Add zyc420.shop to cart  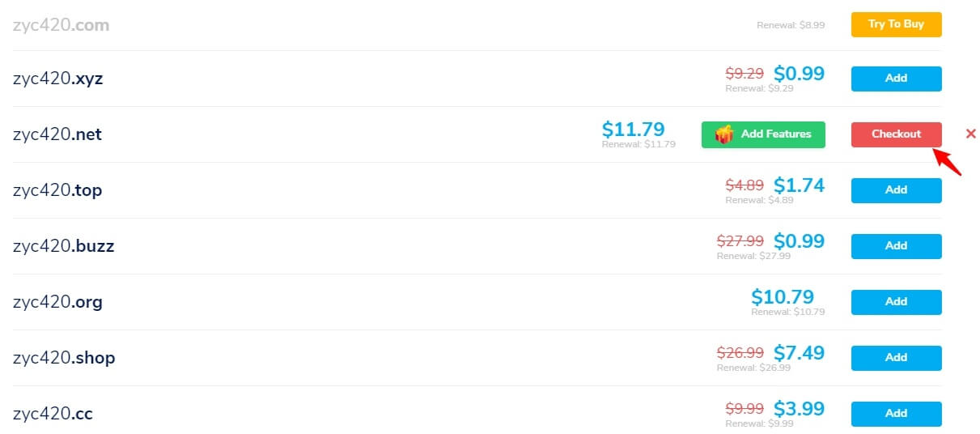tap(896, 358)
